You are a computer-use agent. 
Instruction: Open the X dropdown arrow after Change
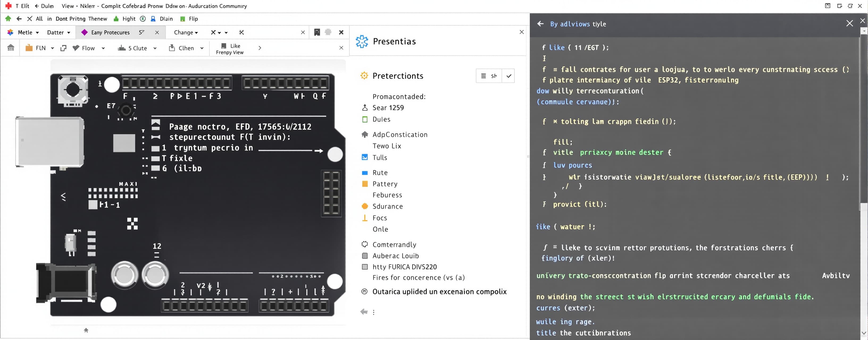[x=219, y=33]
